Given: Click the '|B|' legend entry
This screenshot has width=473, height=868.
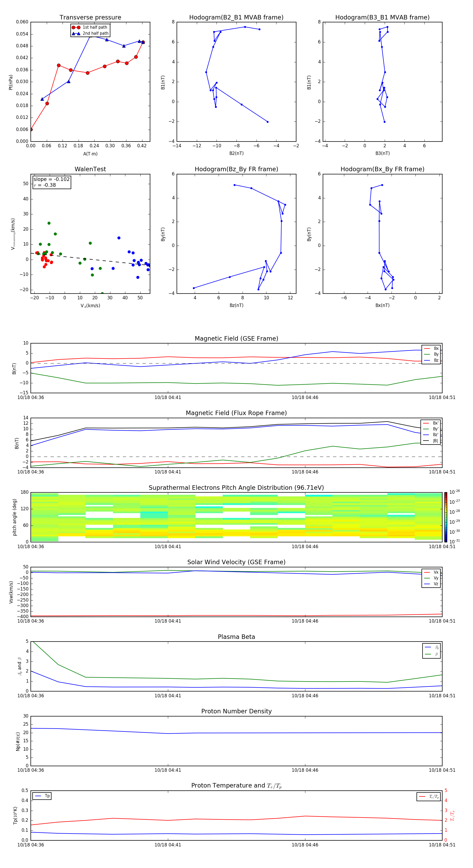Looking at the screenshot, I should click(x=431, y=441).
